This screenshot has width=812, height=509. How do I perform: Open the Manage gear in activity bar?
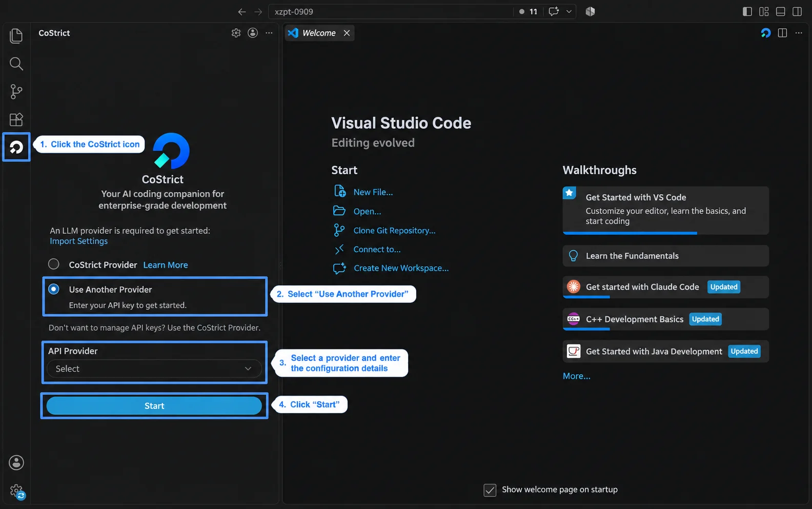coord(16,491)
